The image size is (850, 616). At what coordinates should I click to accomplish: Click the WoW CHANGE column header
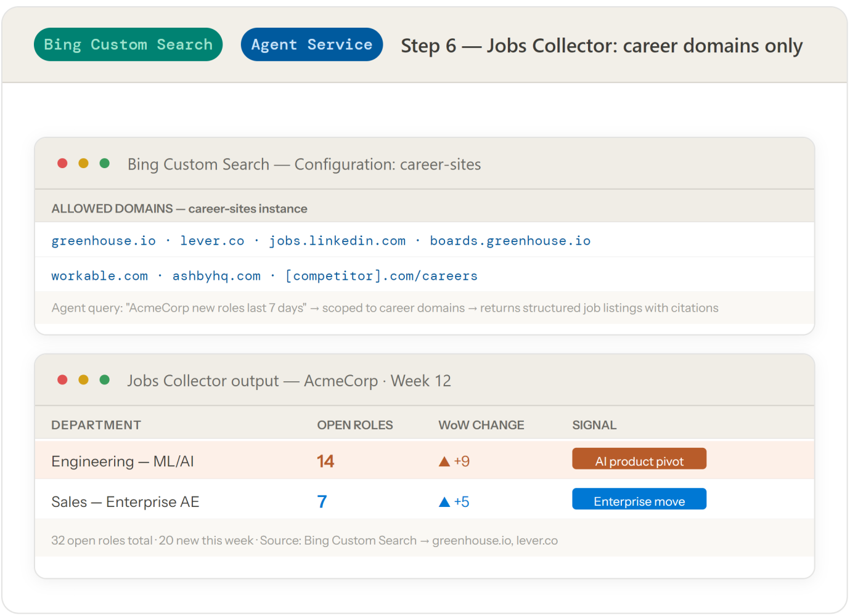[x=481, y=425]
